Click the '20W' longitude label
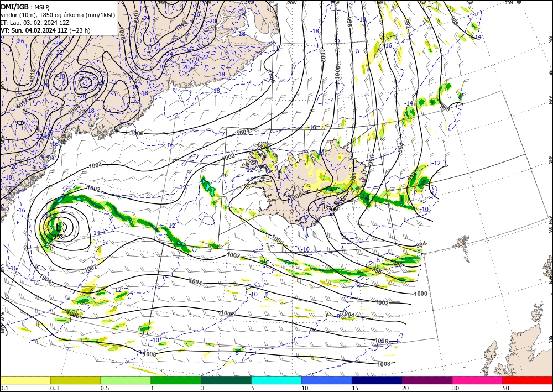Screen dimensions: 553x392 pyautogui.click(x=291, y=3)
